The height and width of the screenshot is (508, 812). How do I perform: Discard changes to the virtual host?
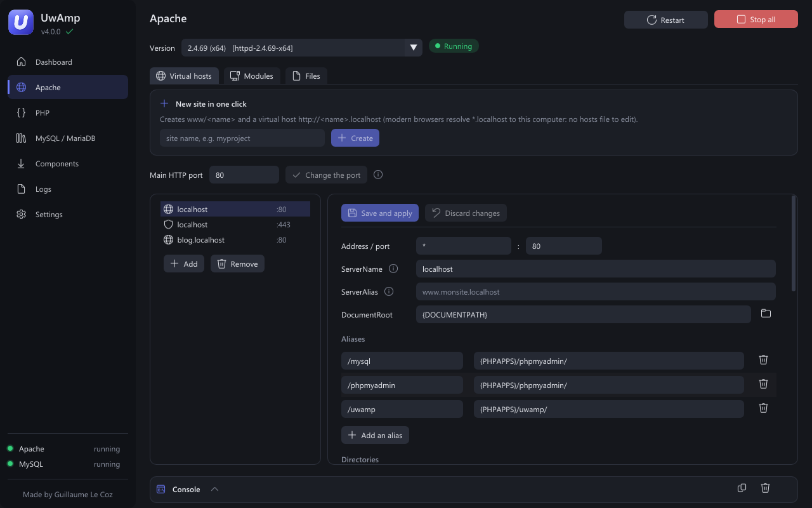click(x=466, y=213)
